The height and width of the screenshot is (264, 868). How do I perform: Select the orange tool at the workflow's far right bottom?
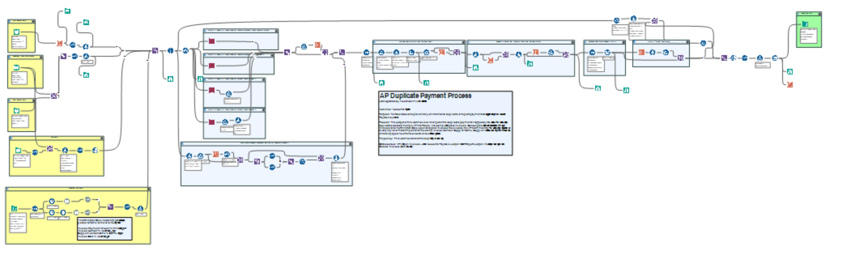pos(790,85)
